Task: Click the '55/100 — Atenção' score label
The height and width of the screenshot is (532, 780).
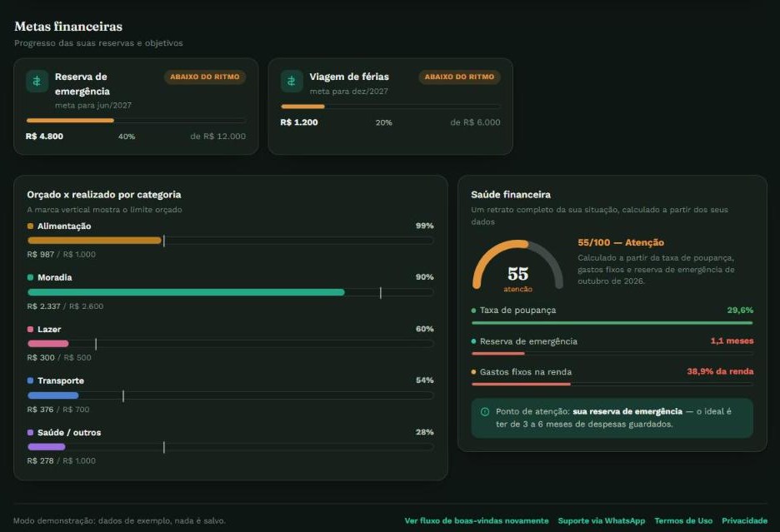Action: [x=621, y=242]
